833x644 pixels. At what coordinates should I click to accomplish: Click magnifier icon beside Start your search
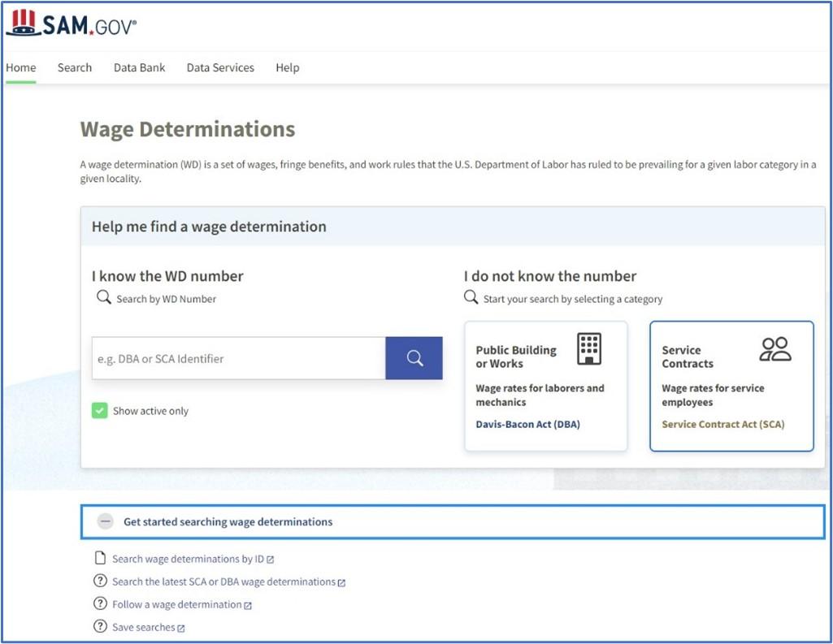(x=471, y=296)
